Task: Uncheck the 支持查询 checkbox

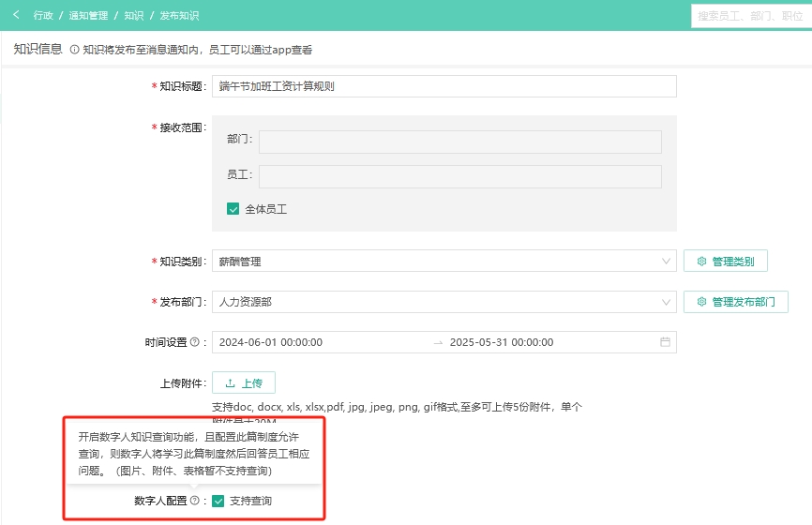Action: (x=218, y=502)
